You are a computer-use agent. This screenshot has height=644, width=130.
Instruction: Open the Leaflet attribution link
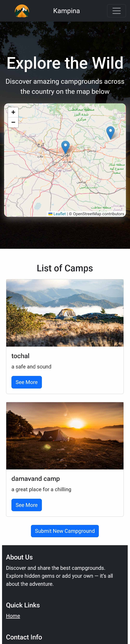pos(59,214)
